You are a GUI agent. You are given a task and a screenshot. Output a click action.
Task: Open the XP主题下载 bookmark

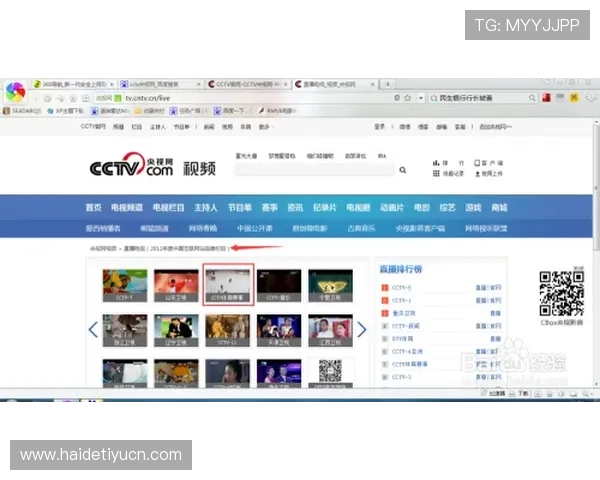point(65,111)
